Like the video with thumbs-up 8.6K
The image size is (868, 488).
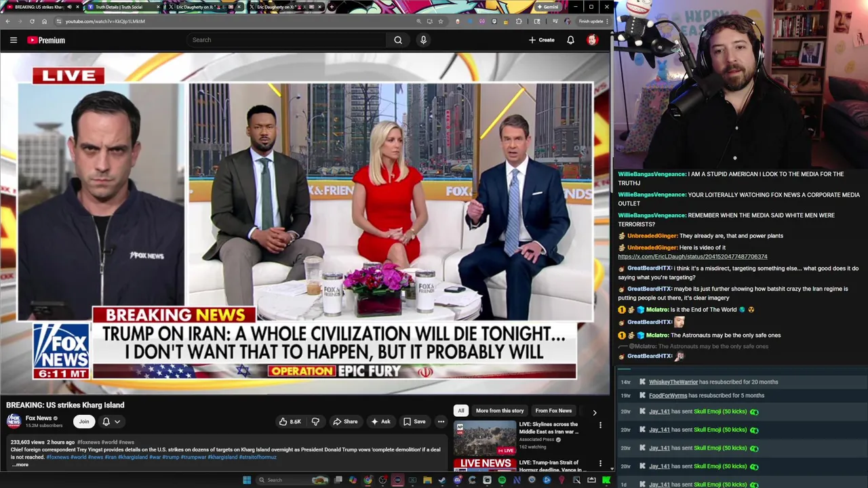290,422
